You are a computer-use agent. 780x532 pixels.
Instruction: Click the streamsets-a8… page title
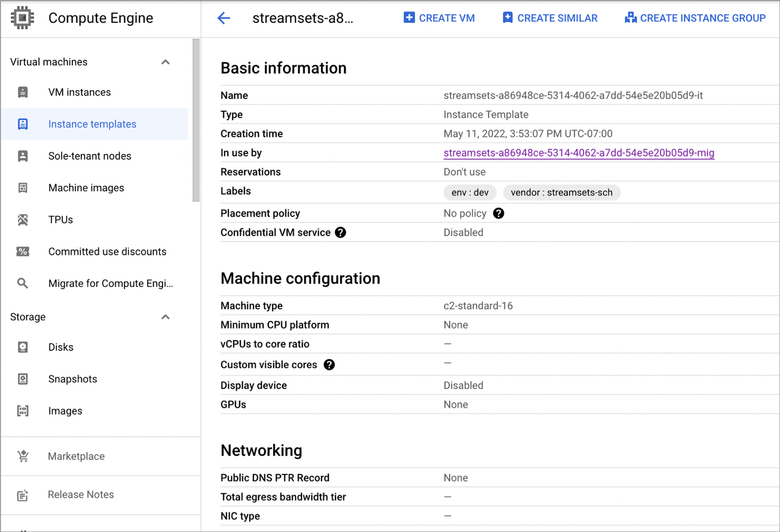click(303, 18)
